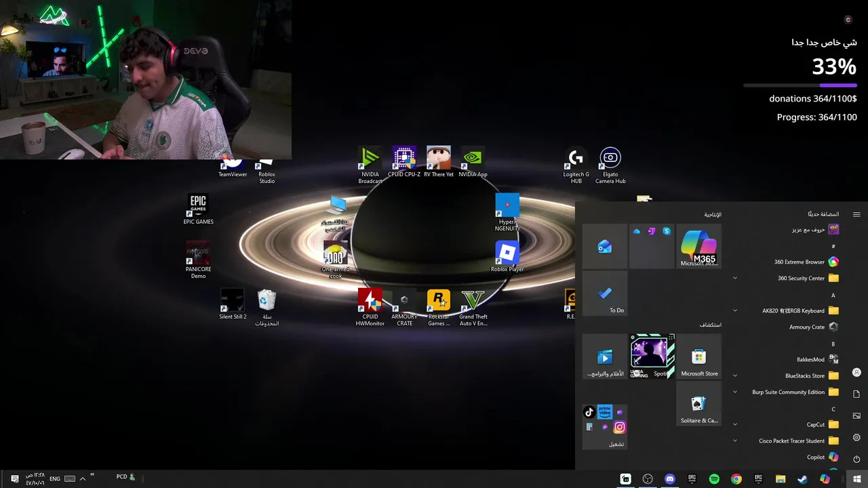Screen dimensions: 868x488
Task: Show hidden system tray icons chevron
Action: tap(83, 479)
